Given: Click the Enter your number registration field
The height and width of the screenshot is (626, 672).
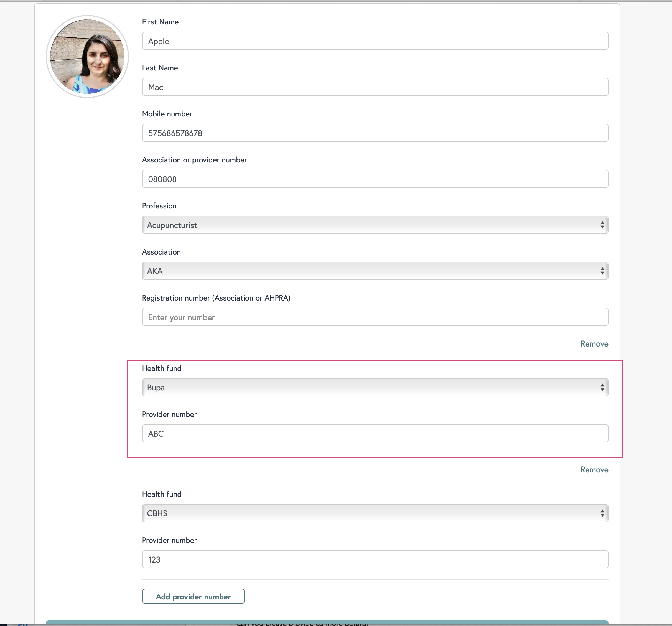Looking at the screenshot, I should [375, 317].
